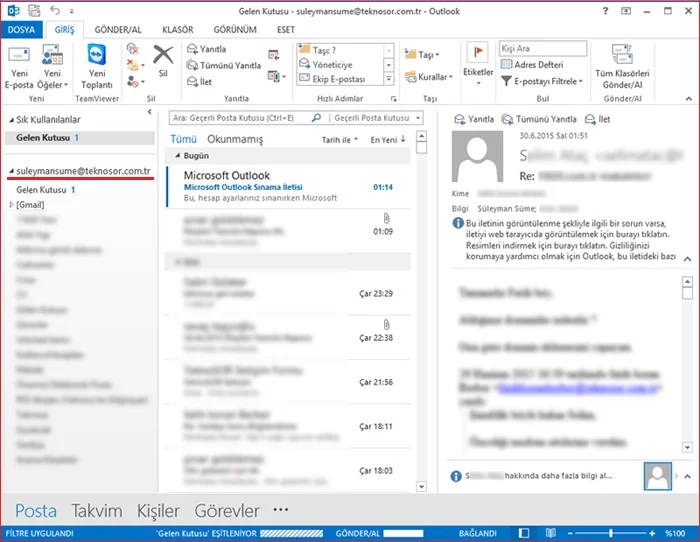This screenshot has width=700, height=542.
Task: Delete message with the Sil icon
Action: 163,58
